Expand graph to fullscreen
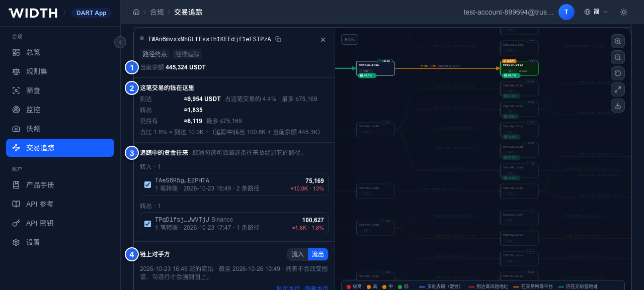Screen dimensions: 644x290 (618, 89)
